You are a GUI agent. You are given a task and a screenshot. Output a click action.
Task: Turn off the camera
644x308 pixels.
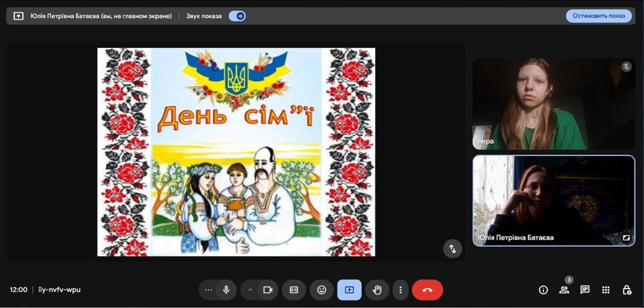[268, 290]
